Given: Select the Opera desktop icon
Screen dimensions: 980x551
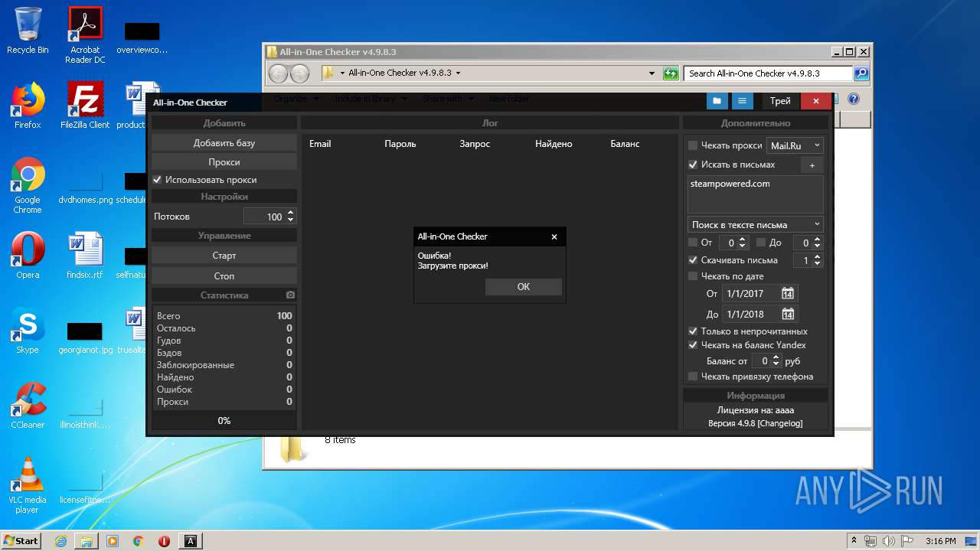Looking at the screenshot, I should (28, 256).
